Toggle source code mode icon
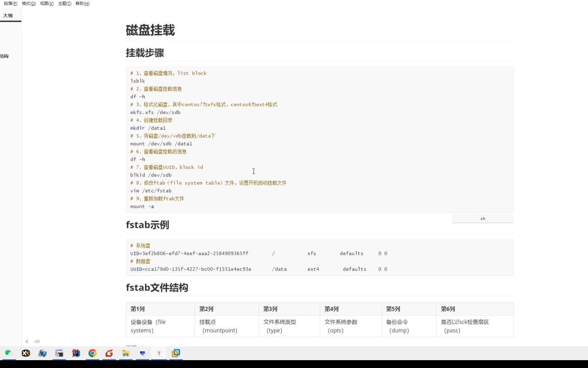Image resolution: width=588 pixels, height=368 pixels. click(37, 341)
